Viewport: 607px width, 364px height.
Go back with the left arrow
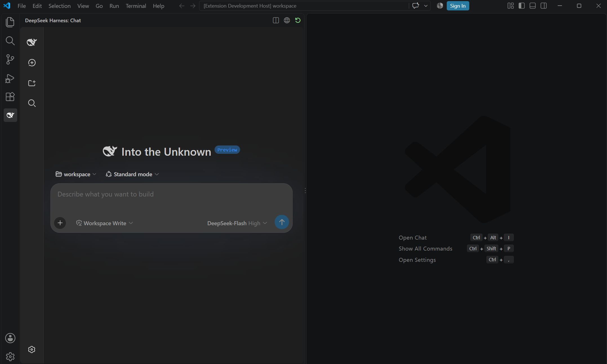click(x=182, y=6)
